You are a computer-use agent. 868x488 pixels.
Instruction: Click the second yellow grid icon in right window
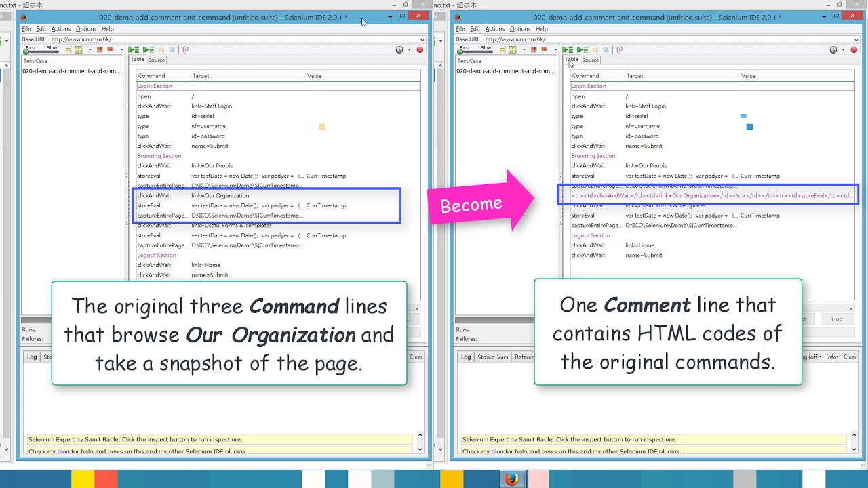[x=513, y=49]
